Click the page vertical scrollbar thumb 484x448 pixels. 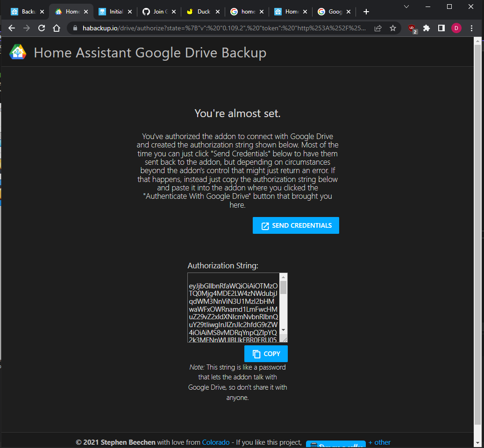[477, 234]
